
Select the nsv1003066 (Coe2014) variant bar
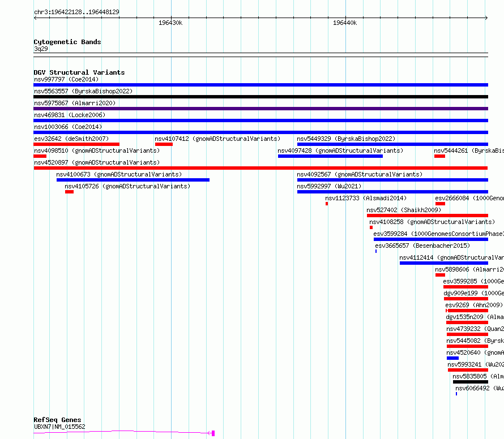(260, 132)
